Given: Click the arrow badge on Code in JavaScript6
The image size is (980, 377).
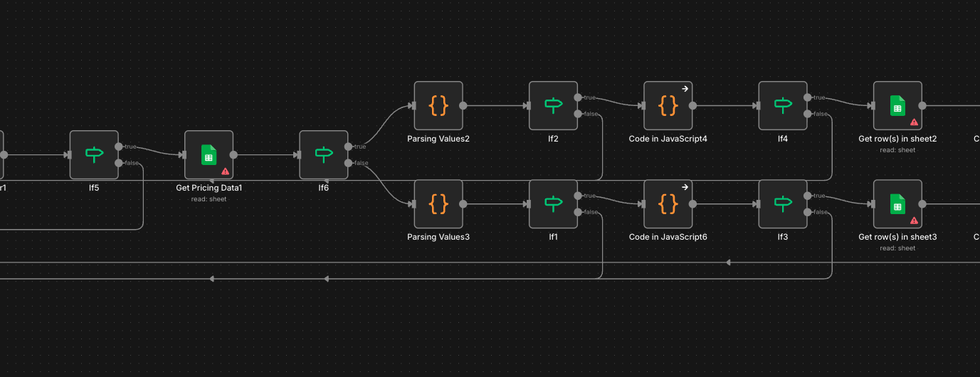Looking at the screenshot, I should point(685,187).
